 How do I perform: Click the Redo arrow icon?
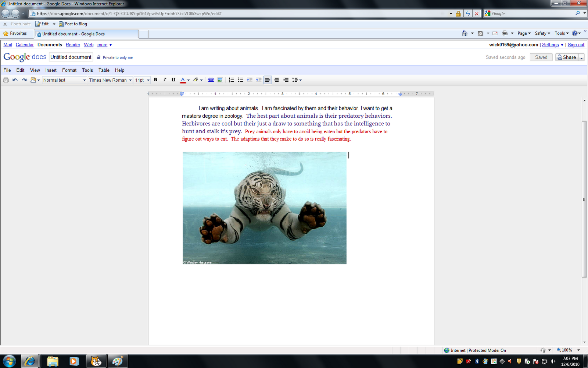[24, 80]
